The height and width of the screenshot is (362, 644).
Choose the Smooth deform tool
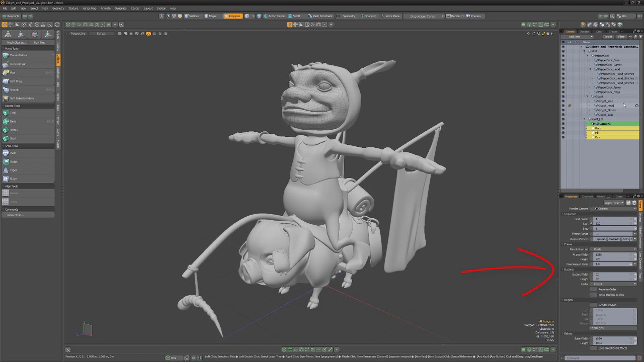coord(15,89)
